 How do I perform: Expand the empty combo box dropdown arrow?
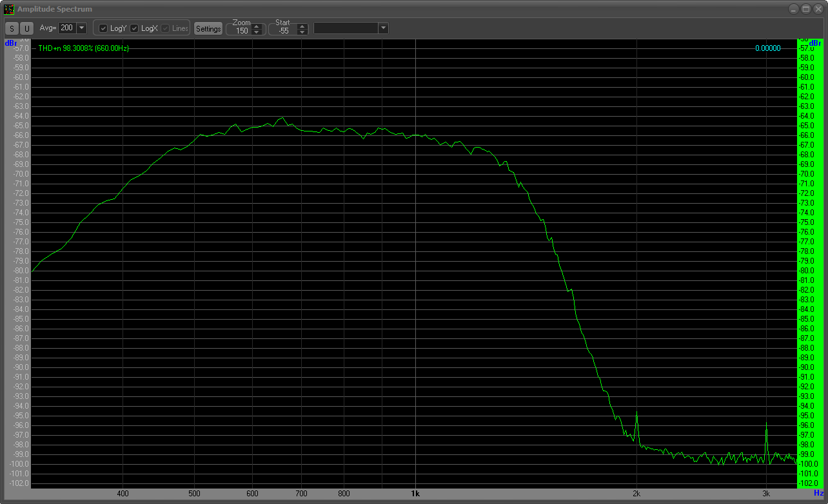point(383,28)
